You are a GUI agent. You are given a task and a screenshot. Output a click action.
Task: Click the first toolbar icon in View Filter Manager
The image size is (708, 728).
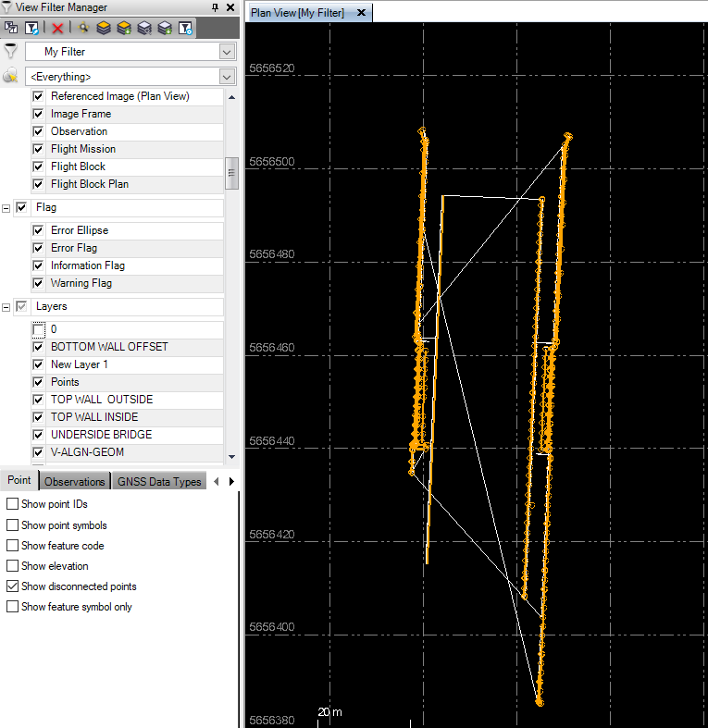click(x=11, y=29)
